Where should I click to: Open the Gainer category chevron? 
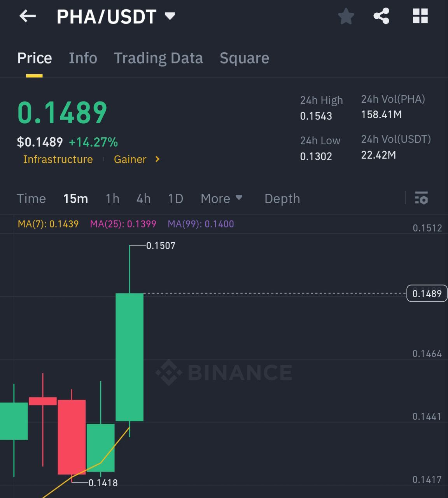coord(157,159)
